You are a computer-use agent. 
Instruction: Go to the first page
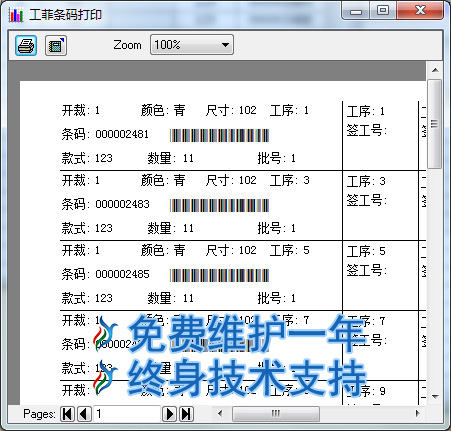coord(67,414)
